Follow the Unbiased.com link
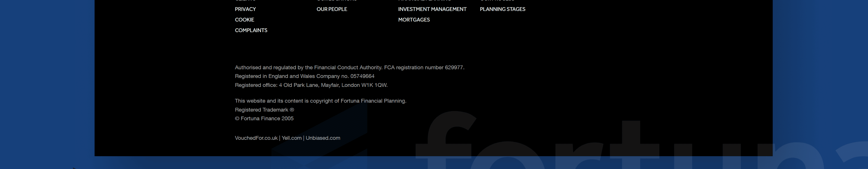 click(x=323, y=138)
